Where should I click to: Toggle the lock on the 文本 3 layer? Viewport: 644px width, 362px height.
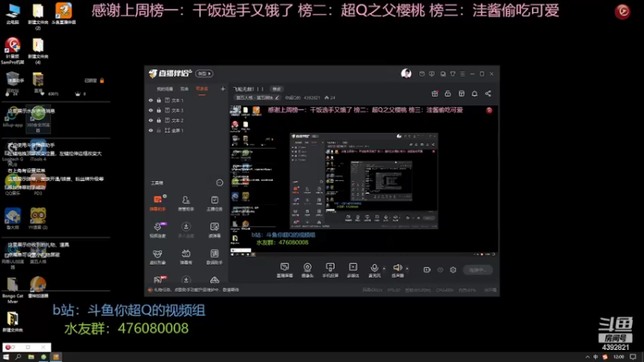click(x=159, y=110)
